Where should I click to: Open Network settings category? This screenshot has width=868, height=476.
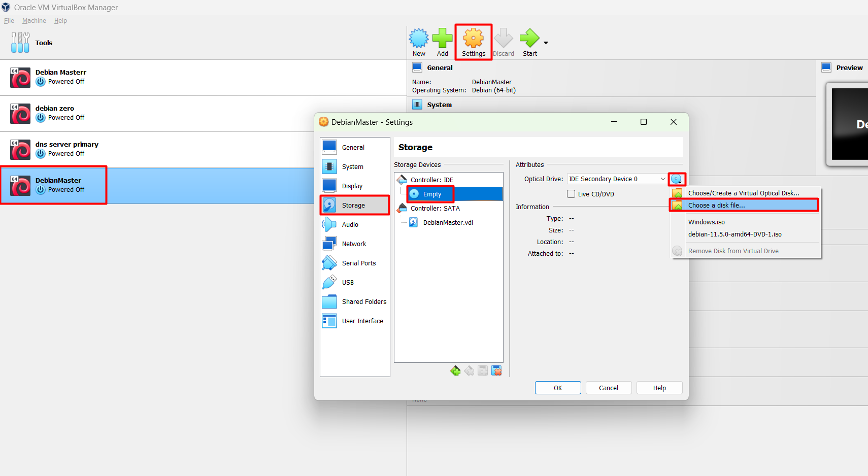(x=355, y=244)
